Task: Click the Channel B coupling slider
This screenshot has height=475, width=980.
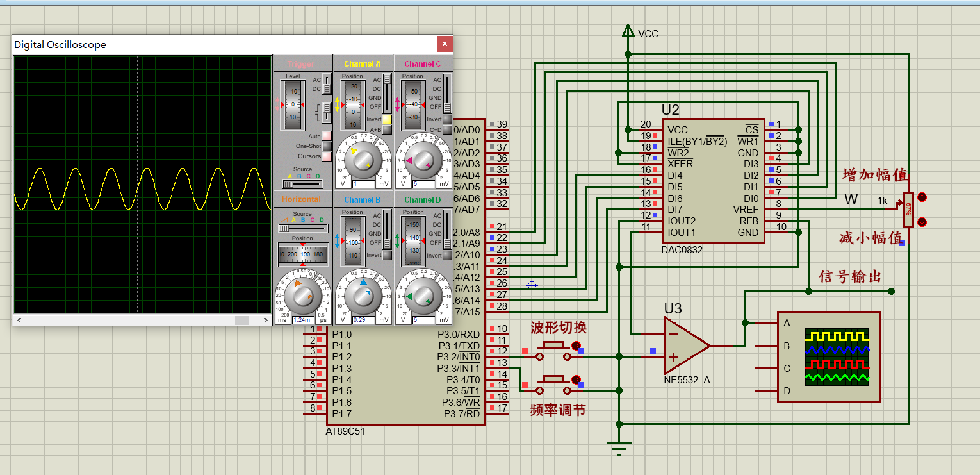Action: pyautogui.click(x=387, y=229)
